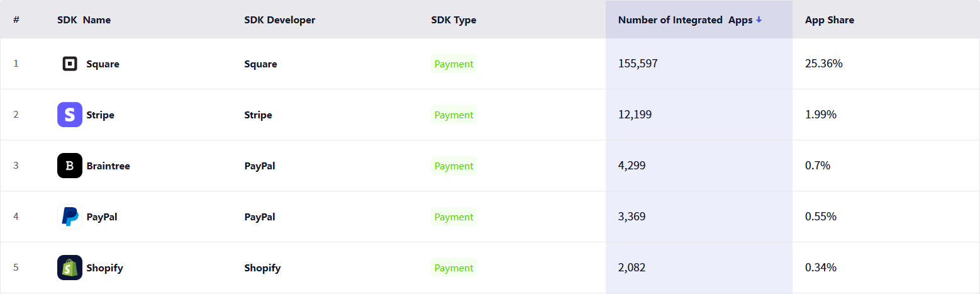Click developer PayPal in Braintree row

(x=260, y=166)
